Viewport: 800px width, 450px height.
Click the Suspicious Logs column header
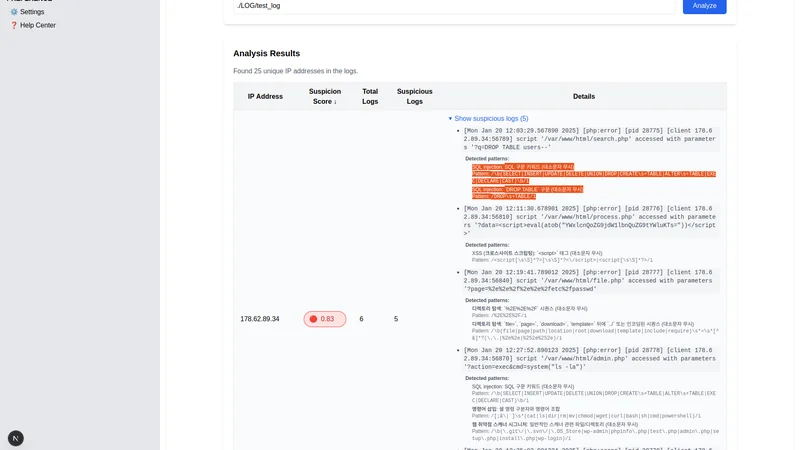414,96
